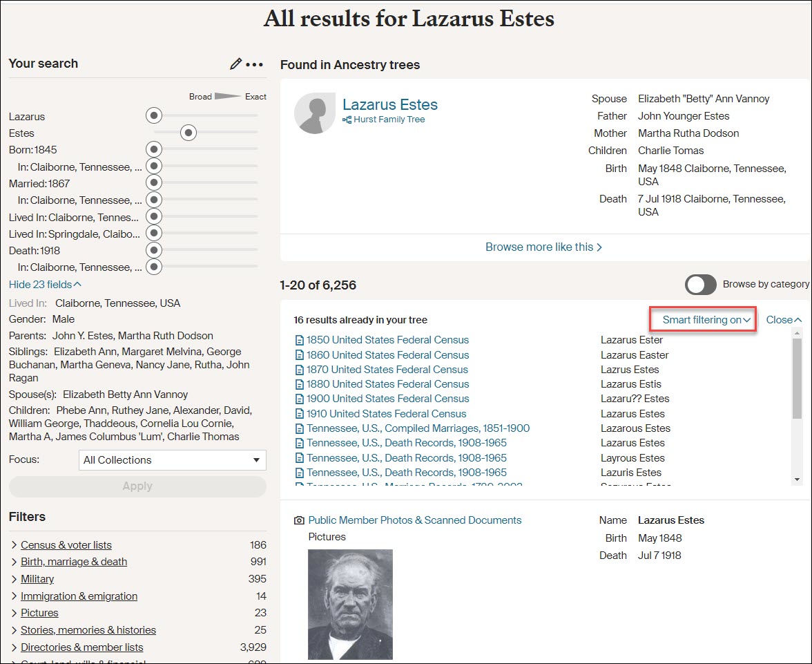Open the Hurst Family Tree link
Image resolution: width=812 pixels, height=664 pixels.
pos(389,120)
